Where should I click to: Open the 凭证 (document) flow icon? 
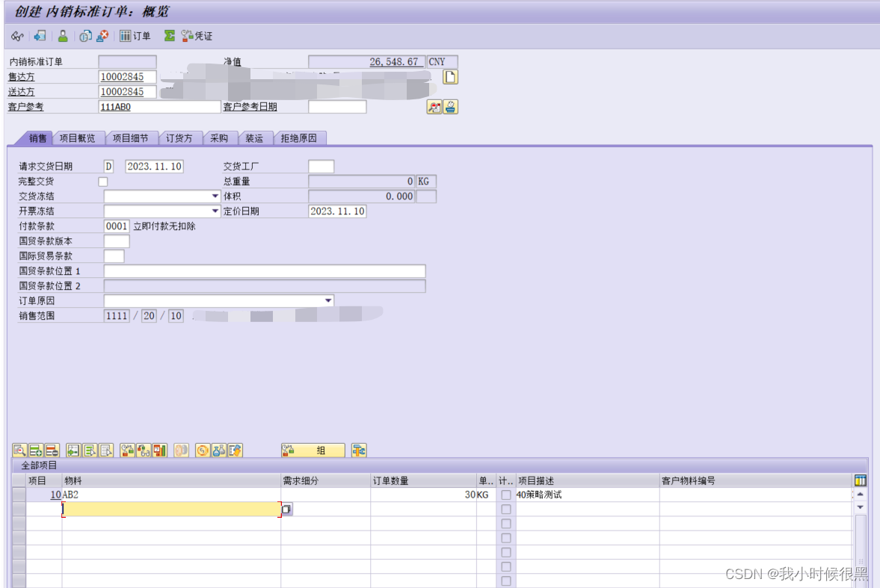(x=189, y=35)
